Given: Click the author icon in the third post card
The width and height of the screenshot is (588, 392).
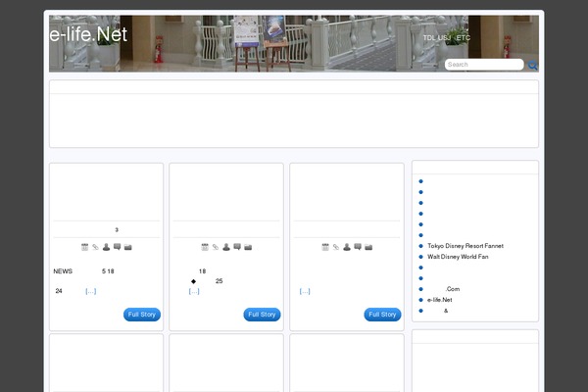Looking at the screenshot, I should (x=347, y=247).
